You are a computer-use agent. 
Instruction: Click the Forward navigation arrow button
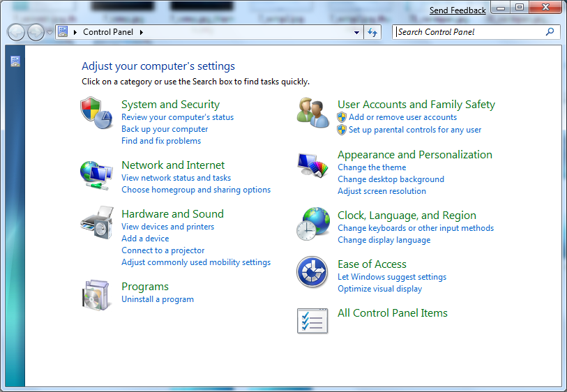[x=36, y=33]
